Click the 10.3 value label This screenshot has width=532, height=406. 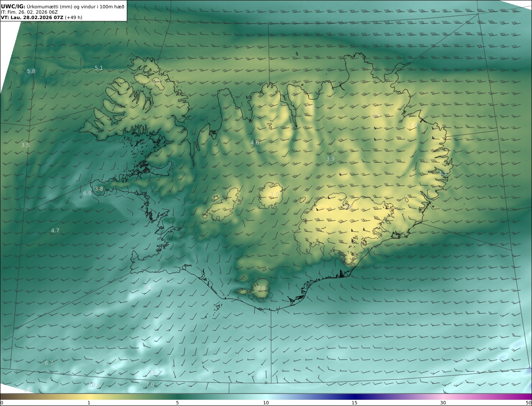pos(155,372)
